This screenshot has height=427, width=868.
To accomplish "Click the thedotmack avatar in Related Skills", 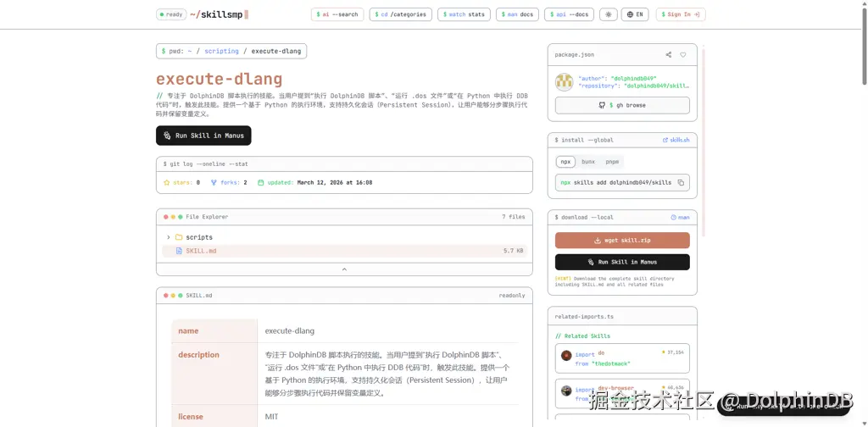I will (x=565, y=356).
